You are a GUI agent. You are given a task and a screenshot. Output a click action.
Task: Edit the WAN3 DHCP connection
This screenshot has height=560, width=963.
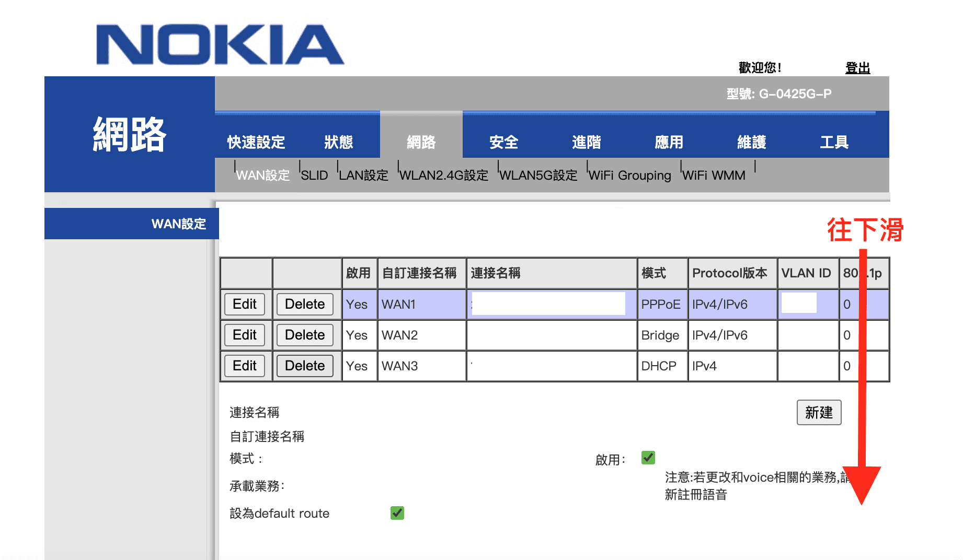click(245, 366)
